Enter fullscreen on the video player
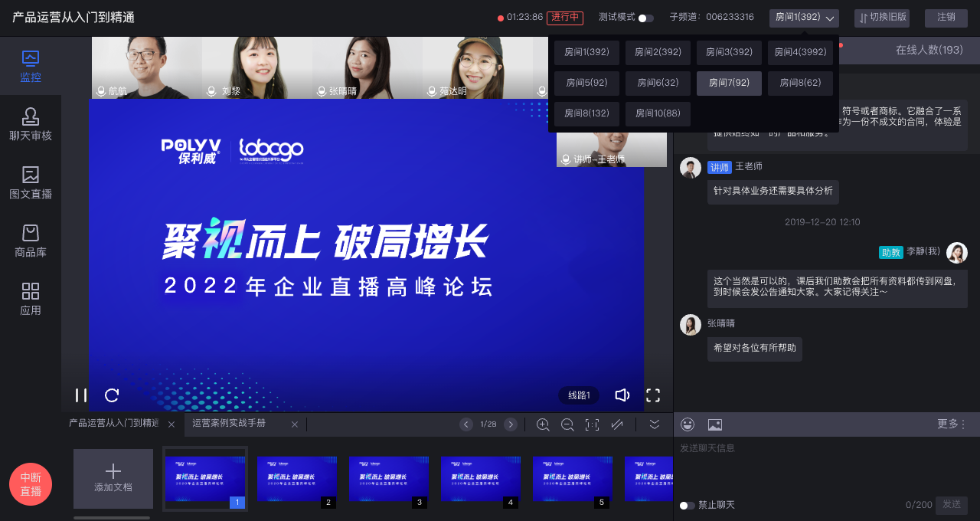 coord(653,395)
